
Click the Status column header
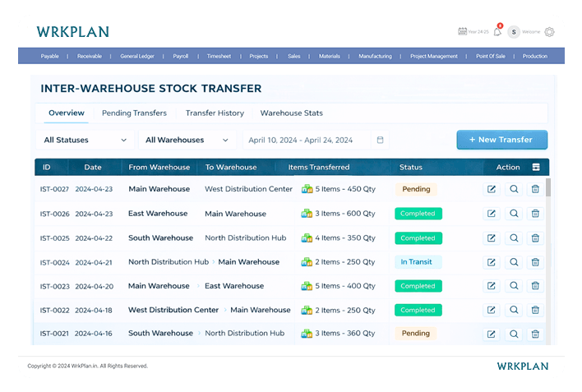click(x=411, y=167)
